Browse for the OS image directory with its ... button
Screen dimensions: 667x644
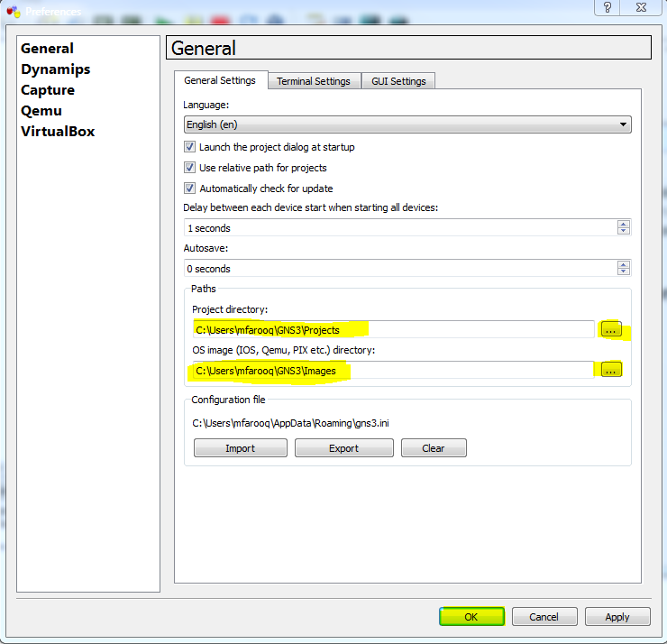click(x=612, y=370)
